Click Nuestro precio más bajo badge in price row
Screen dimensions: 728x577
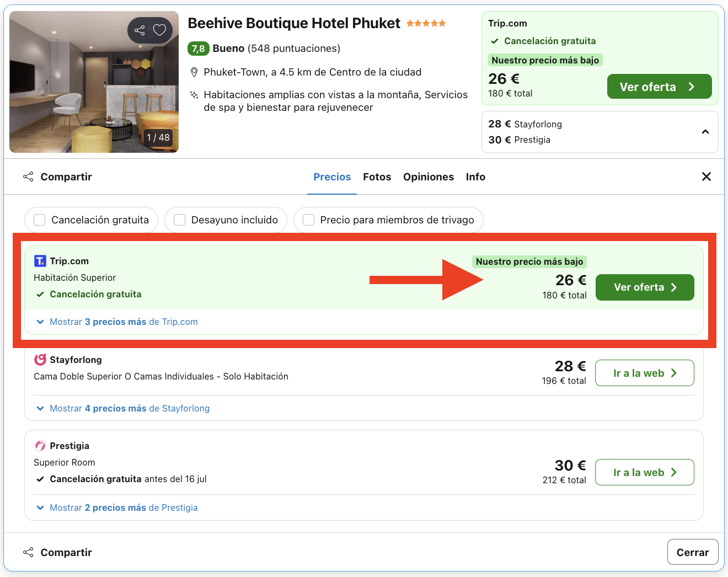529,261
